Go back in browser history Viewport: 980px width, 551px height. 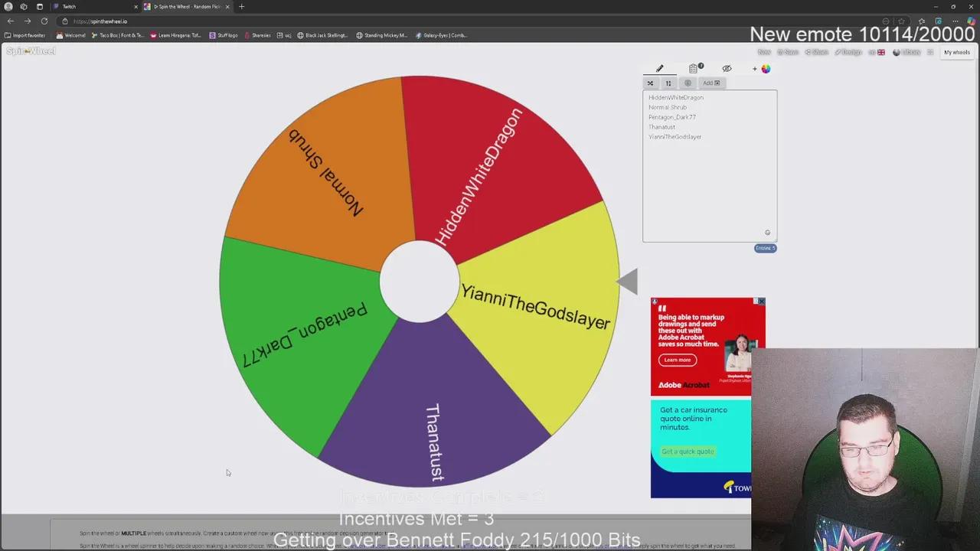(10, 21)
